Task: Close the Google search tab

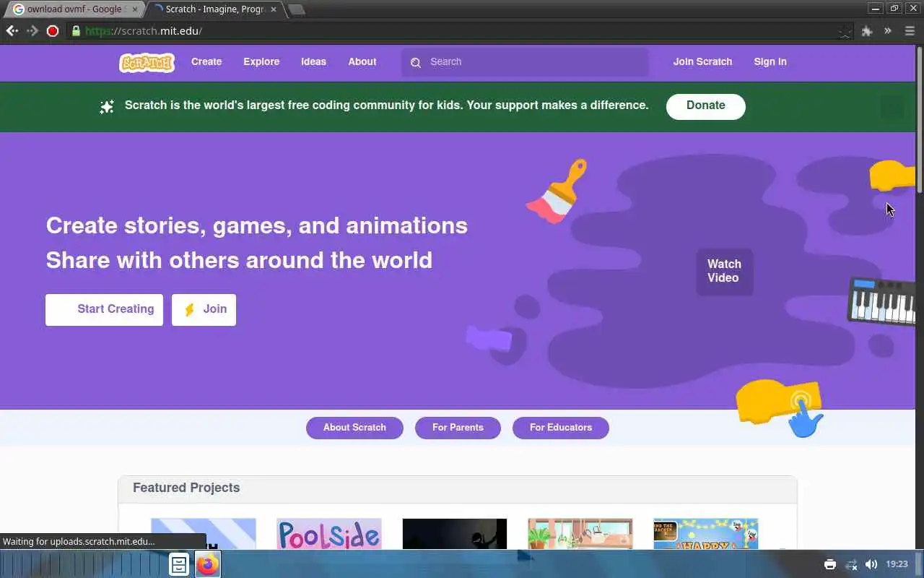Action: tap(135, 9)
